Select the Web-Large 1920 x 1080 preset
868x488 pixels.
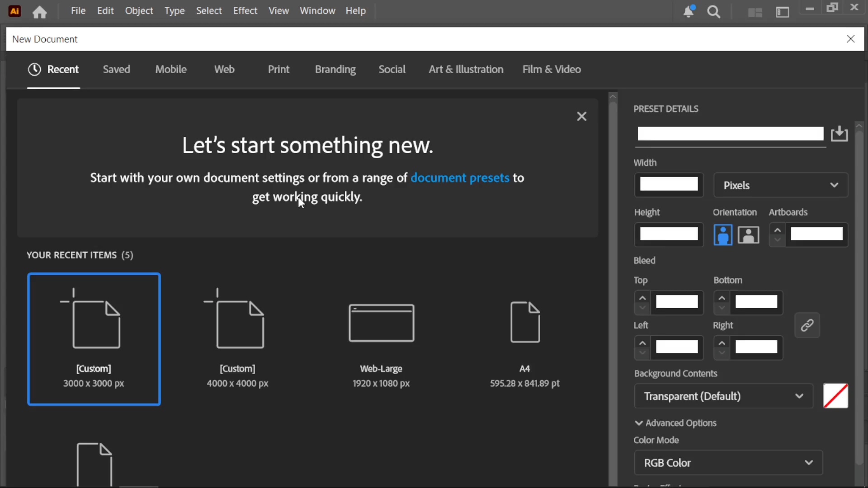click(381, 339)
